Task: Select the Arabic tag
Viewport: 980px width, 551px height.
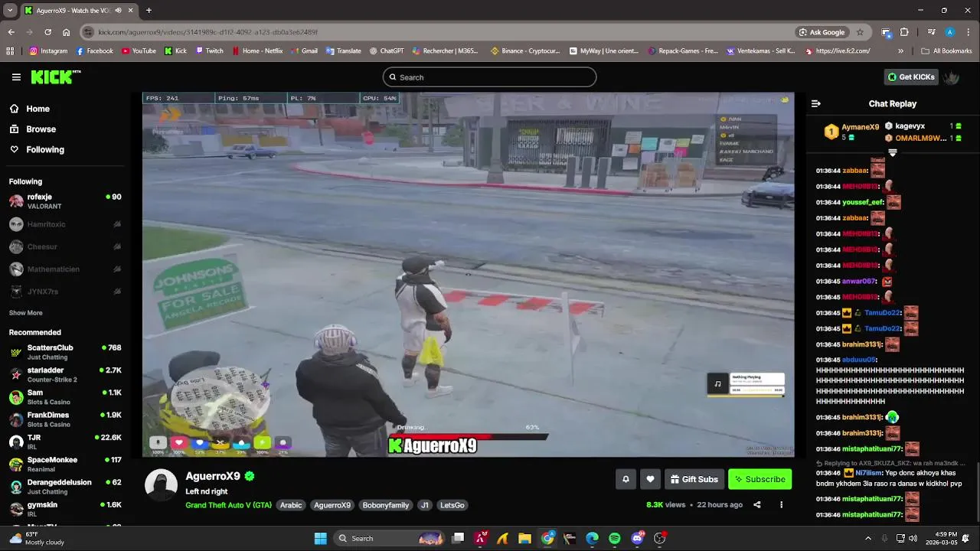Action: point(291,505)
